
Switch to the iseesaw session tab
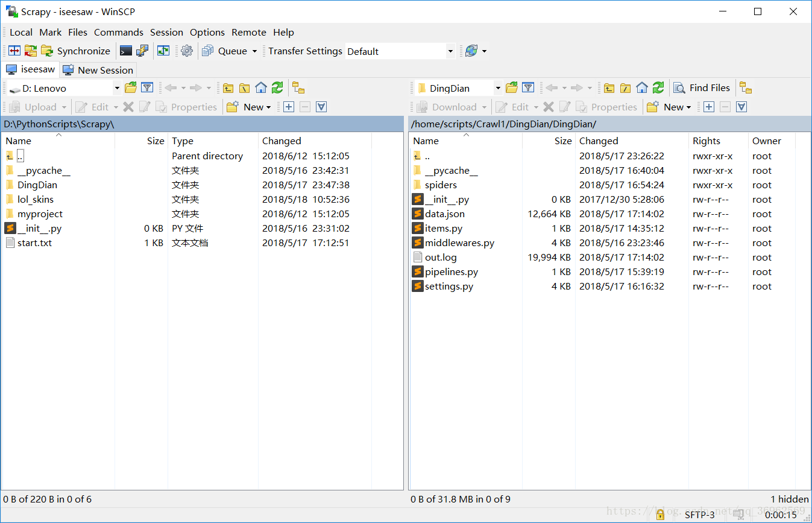click(30, 69)
